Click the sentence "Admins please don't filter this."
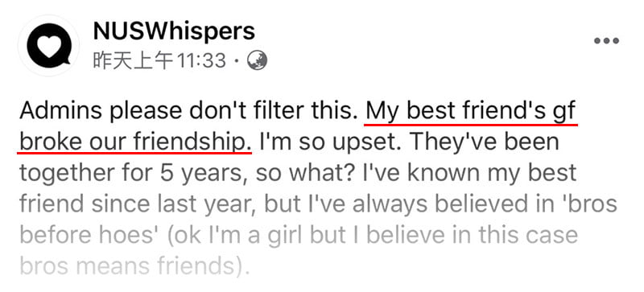Screen dimensions: 644x292 click(188, 112)
